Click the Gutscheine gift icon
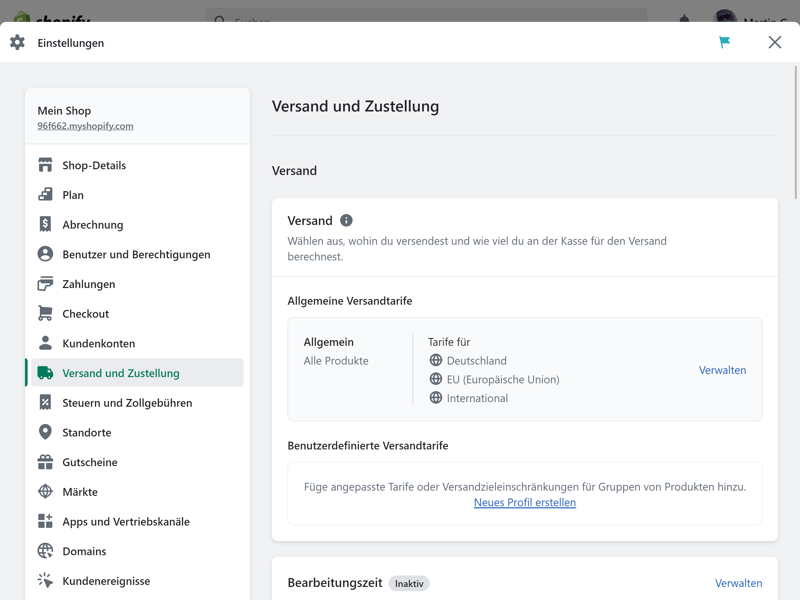Screen dimensions: 800x600 45,462
